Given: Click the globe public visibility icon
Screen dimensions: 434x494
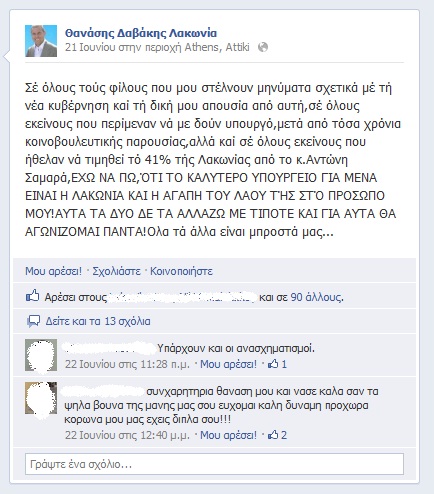Looking at the screenshot, I should 263,47.
